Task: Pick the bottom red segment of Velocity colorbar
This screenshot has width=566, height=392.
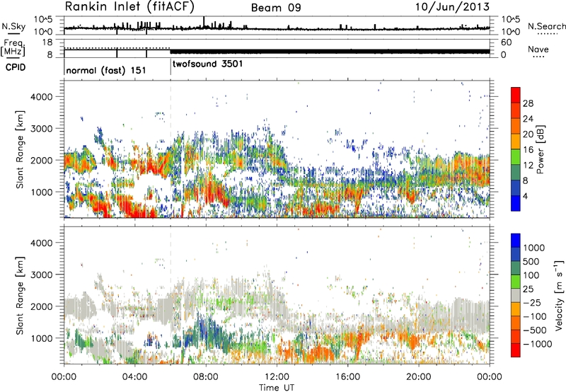Action: [516, 350]
